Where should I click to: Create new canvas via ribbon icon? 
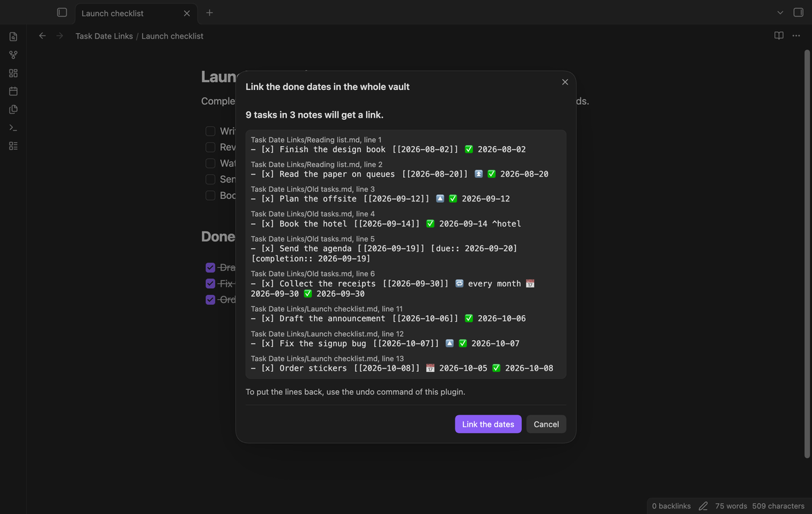(x=14, y=72)
